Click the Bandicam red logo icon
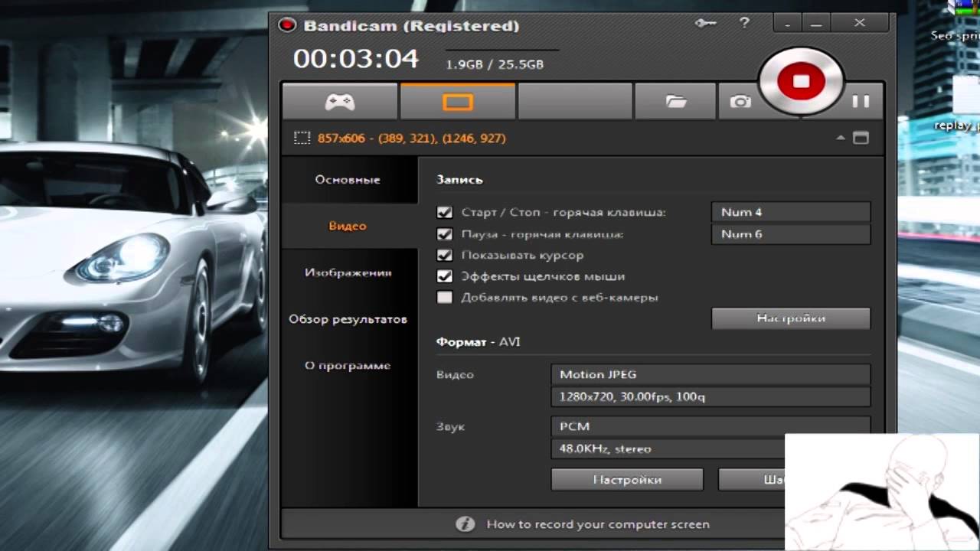The width and height of the screenshot is (980, 551). coord(287,25)
